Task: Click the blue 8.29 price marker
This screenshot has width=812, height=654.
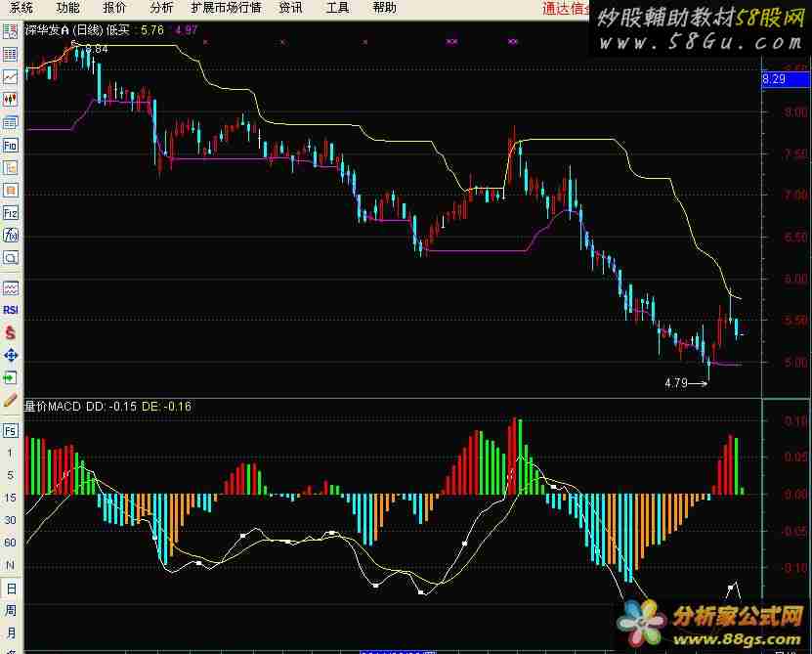Action: coord(785,79)
